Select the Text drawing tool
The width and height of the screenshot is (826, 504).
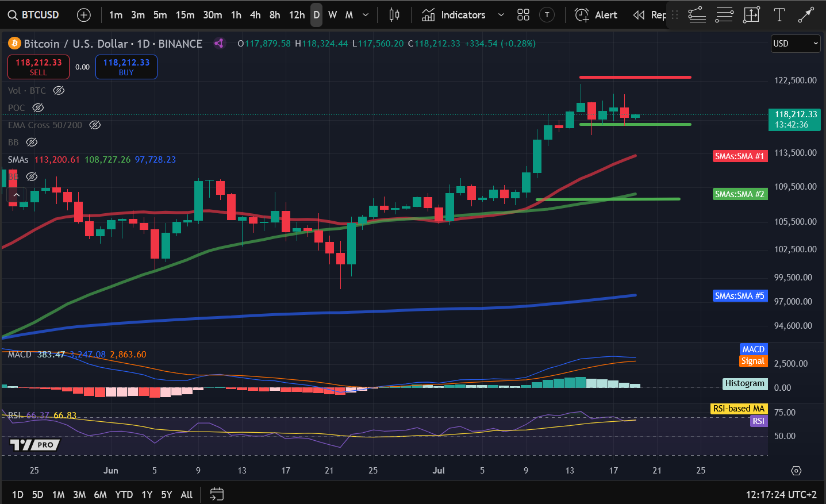[779, 15]
